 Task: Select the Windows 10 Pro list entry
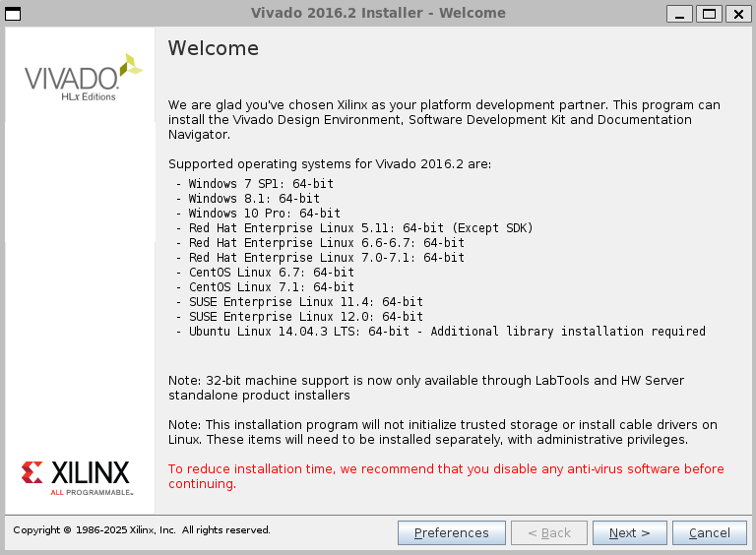pyautogui.click(x=264, y=213)
